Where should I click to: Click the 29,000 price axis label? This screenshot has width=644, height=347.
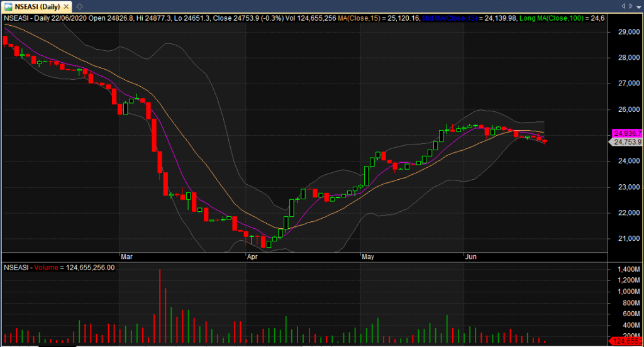coord(628,31)
